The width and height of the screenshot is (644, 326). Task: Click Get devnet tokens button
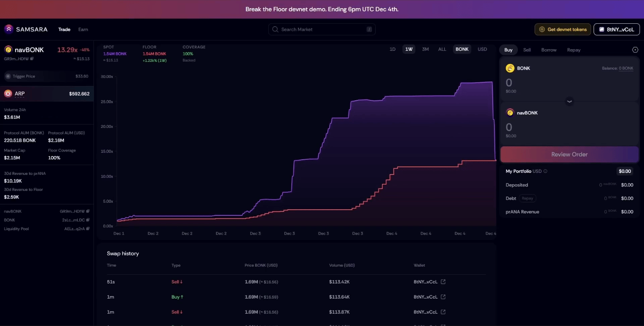coord(563,29)
